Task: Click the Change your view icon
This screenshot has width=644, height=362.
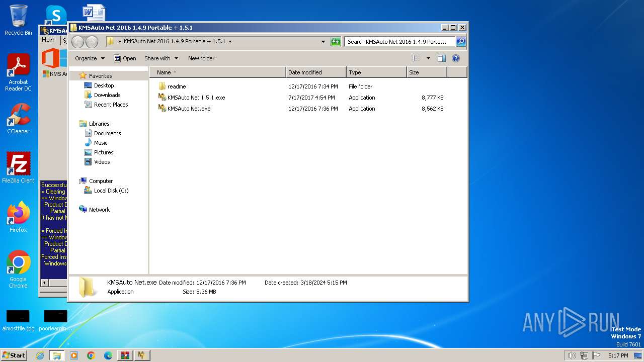Action: 416,58
